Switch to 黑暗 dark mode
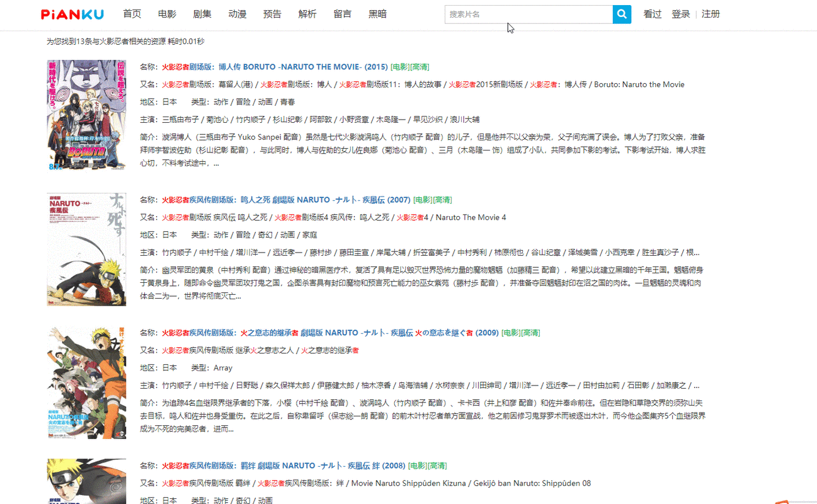The width and height of the screenshot is (817, 504). [378, 14]
